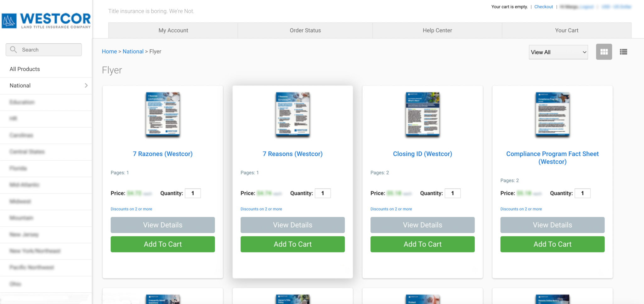Open the 7 Reasons flyer thumbnail
The image size is (644, 304).
point(292,115)
